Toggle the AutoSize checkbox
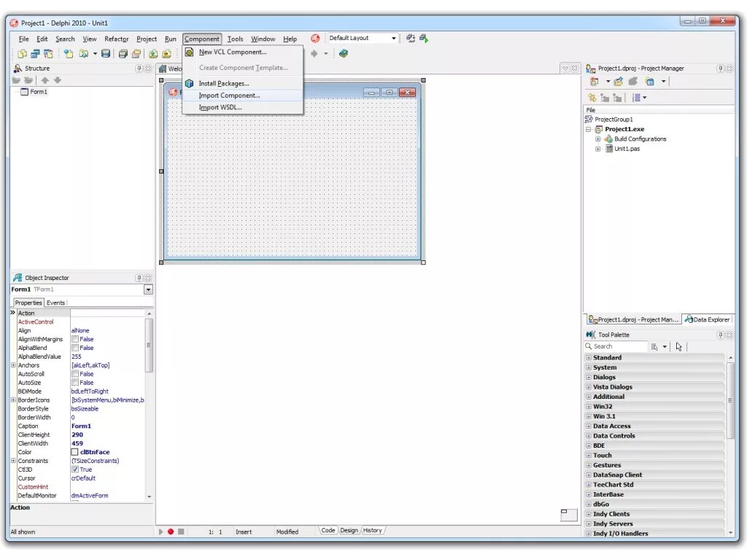The image size is (747, 560). 75,382
